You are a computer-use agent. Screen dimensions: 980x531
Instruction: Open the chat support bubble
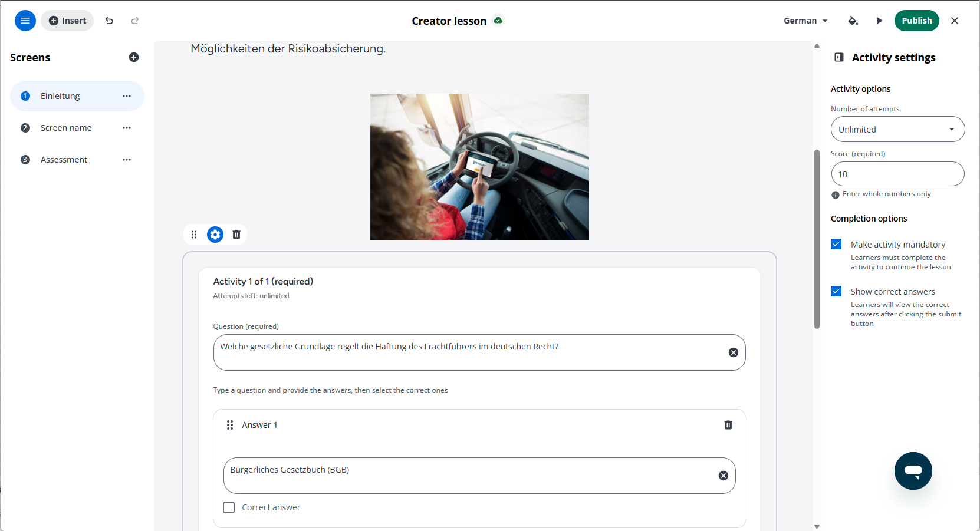point(913,471)
